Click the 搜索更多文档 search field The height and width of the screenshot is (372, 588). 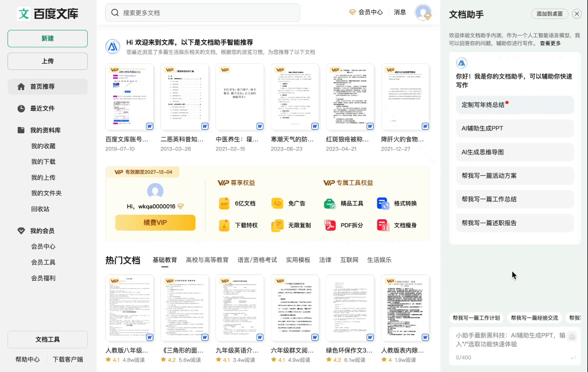(201, 12)
